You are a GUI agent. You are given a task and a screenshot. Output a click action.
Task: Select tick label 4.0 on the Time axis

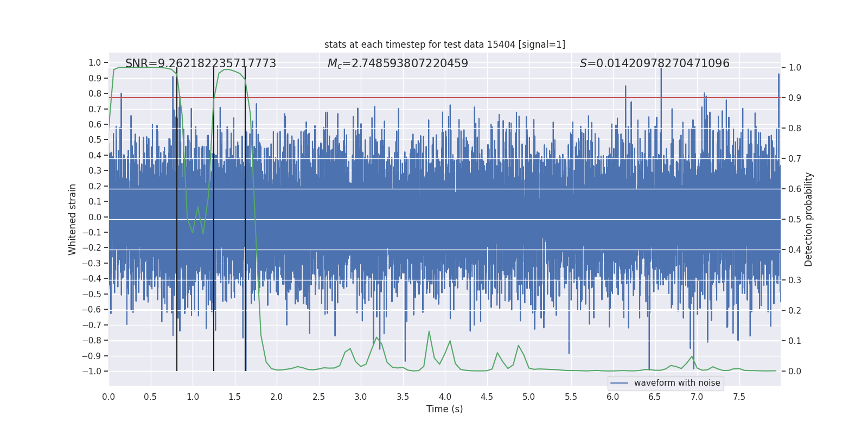click(445, 397)
